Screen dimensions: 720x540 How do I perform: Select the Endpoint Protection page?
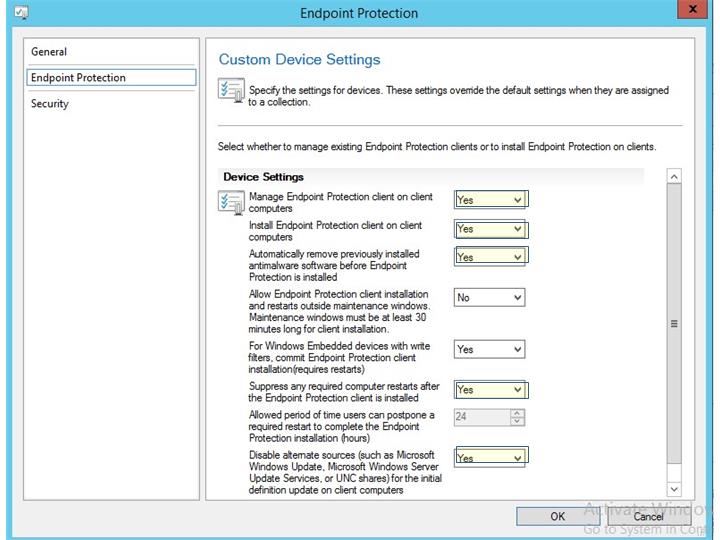(x=78, y=78)
